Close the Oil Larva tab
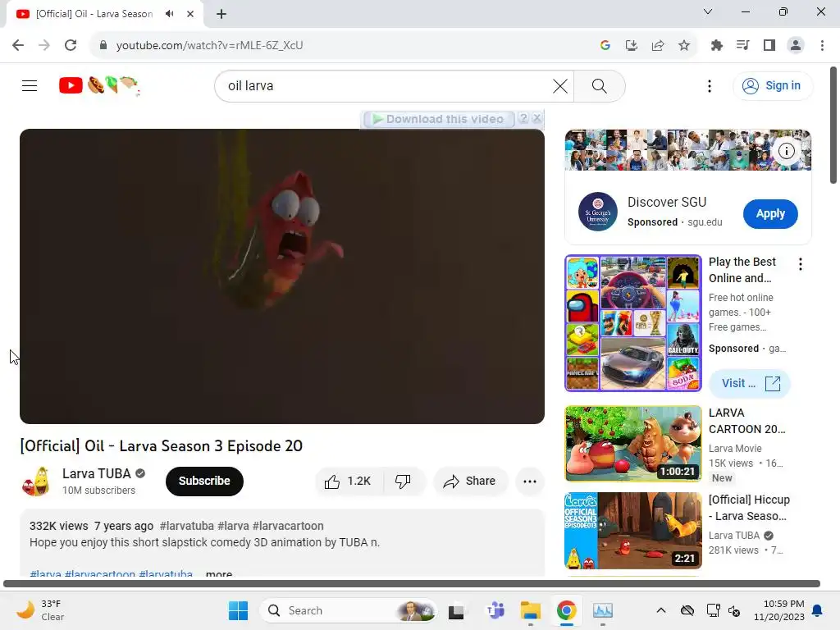This screenshot has width=840, height=630. pyautogui.click(x=190, y=14)
